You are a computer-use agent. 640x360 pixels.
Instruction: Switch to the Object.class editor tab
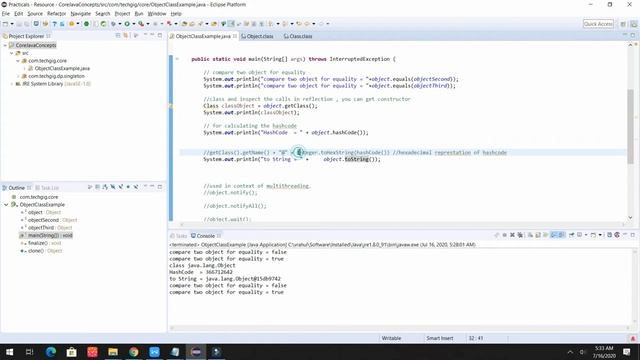257,36
